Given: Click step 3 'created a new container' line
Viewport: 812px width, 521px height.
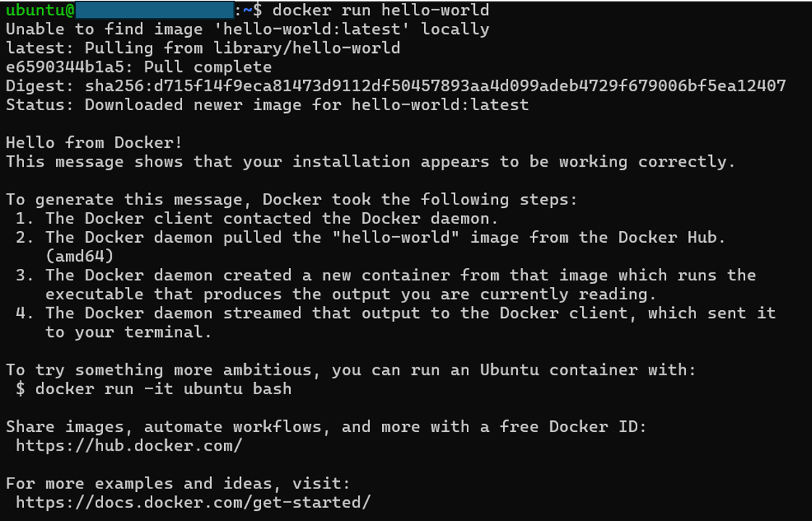Looking at the screenshot, I should 386,275.
